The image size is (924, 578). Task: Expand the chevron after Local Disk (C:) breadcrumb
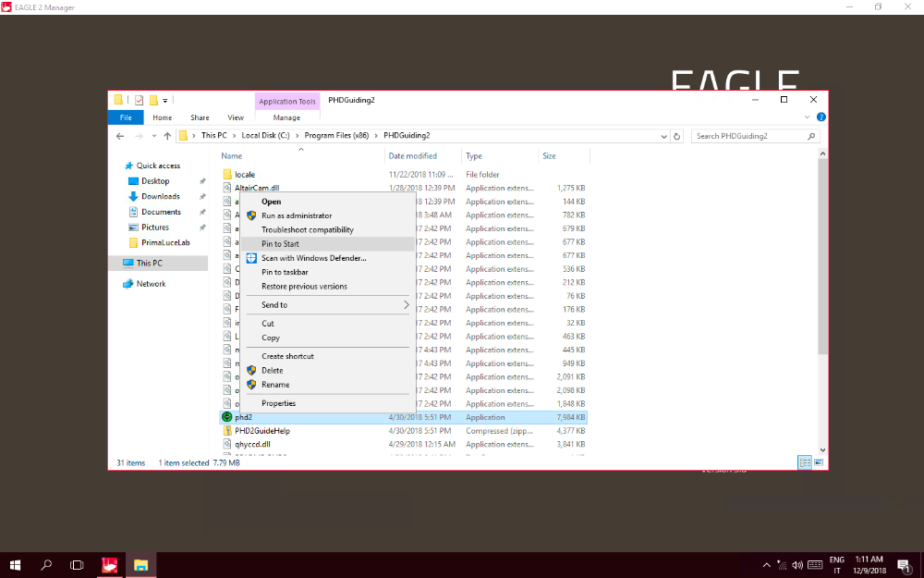point(297,136)
